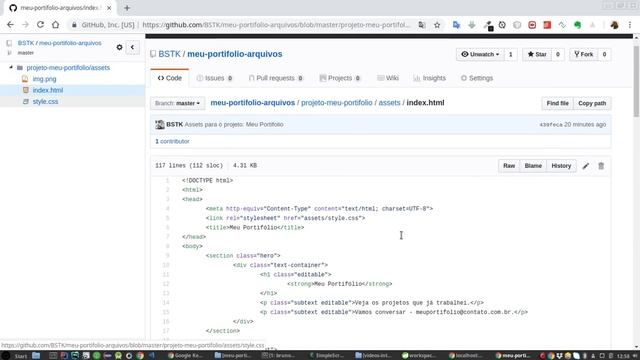Go back with browser back arrow
Image resolution: width=640 pixels, height=360 pixels.
10,25
